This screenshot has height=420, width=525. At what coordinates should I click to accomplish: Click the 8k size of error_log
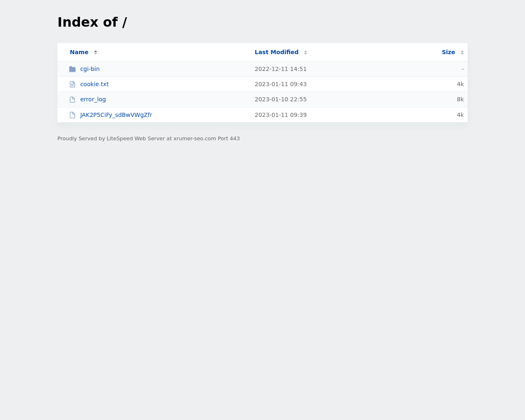pyautogui.click(x=460, y=99)
